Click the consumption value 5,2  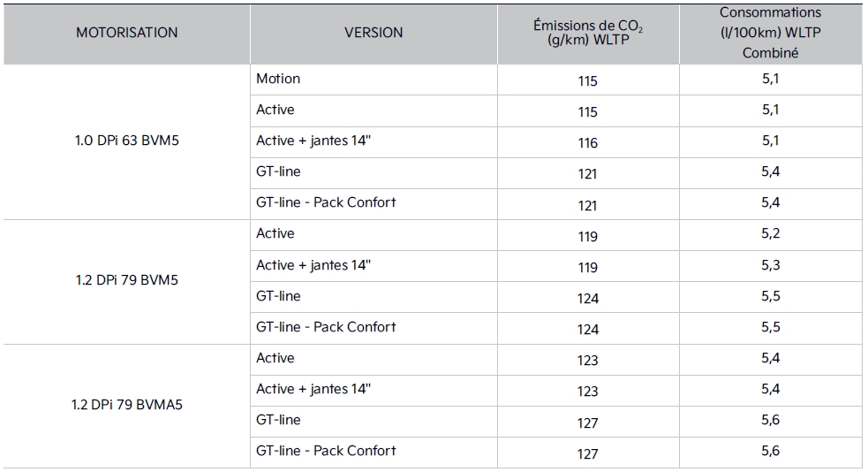click(x=770, y=234)
